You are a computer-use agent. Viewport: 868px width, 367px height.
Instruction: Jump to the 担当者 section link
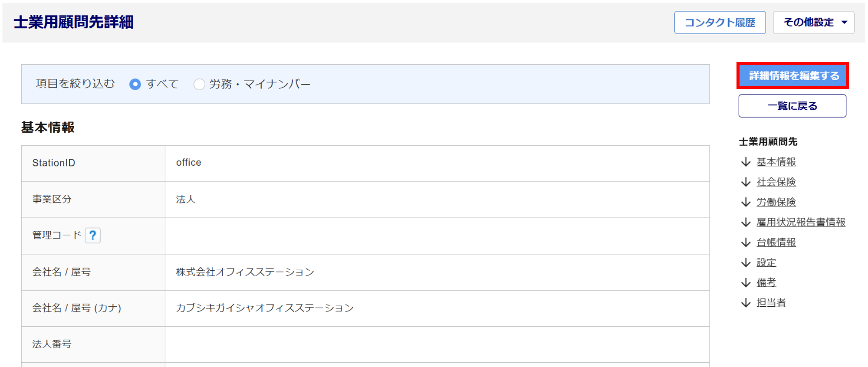[771, 303]
